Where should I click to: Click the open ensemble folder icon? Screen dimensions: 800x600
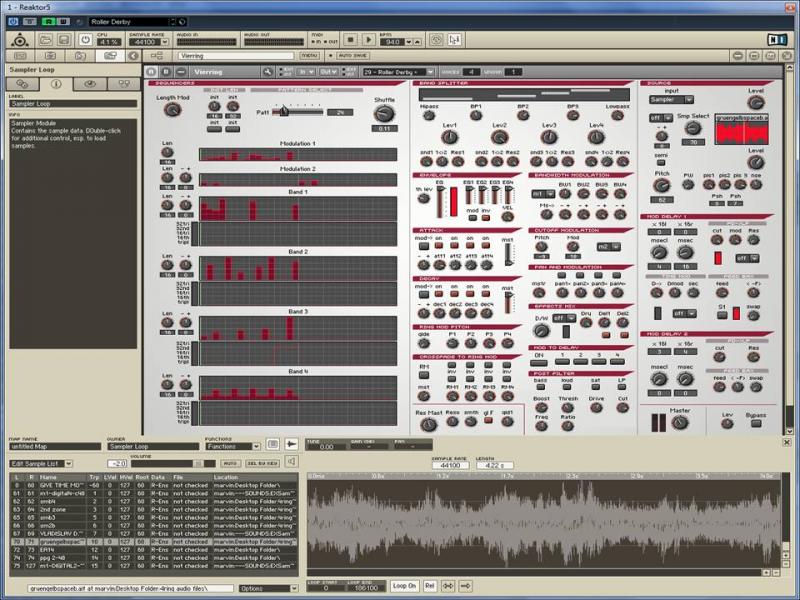point(45,40)
